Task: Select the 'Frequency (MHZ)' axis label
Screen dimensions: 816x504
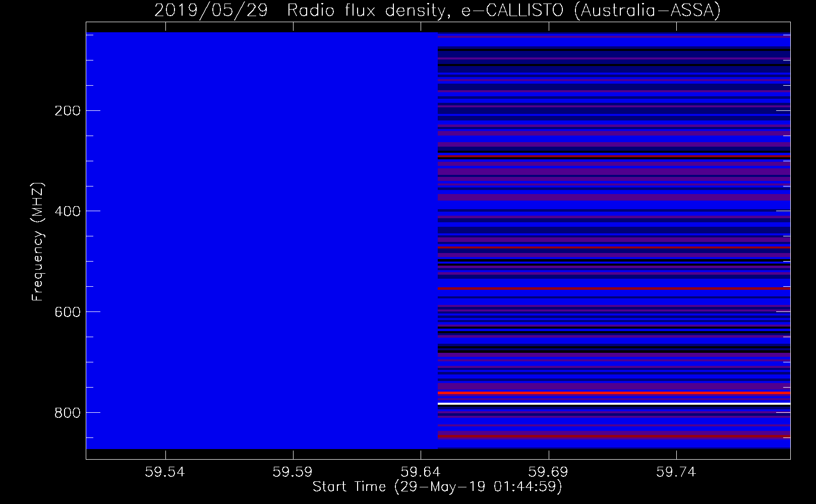Action: [x=38, y=242]
